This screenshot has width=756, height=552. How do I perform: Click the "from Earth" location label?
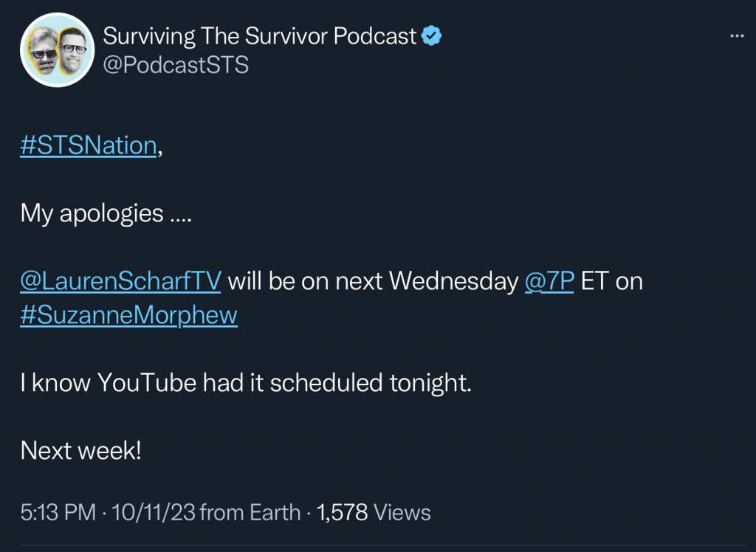click(250, 512)
